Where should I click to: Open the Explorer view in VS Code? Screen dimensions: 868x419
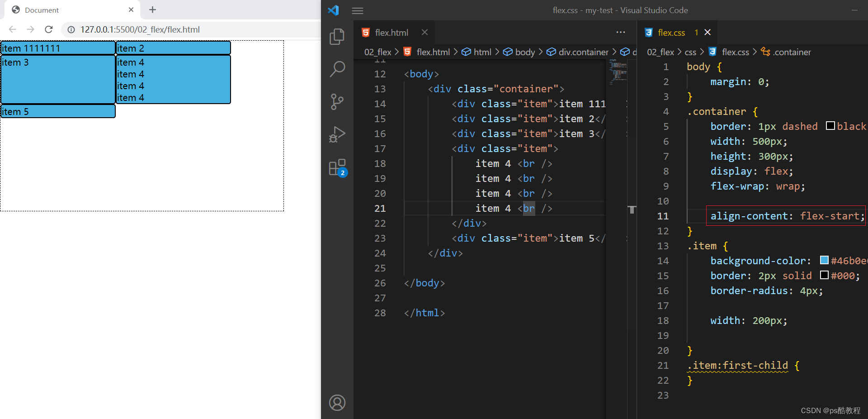point(337,37)
